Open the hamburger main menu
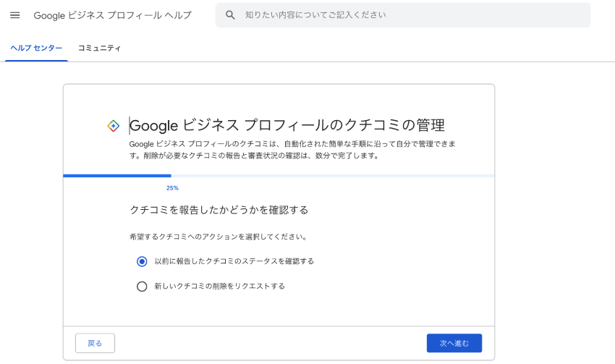The width and height of the screenshot is (615, 364). coord(15,15)
